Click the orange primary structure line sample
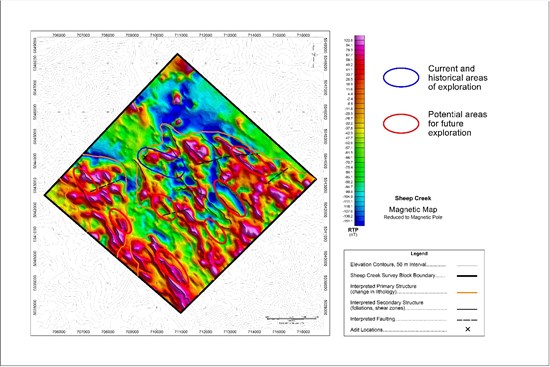This screenshot has width=550, height=367. coord(467,292)
